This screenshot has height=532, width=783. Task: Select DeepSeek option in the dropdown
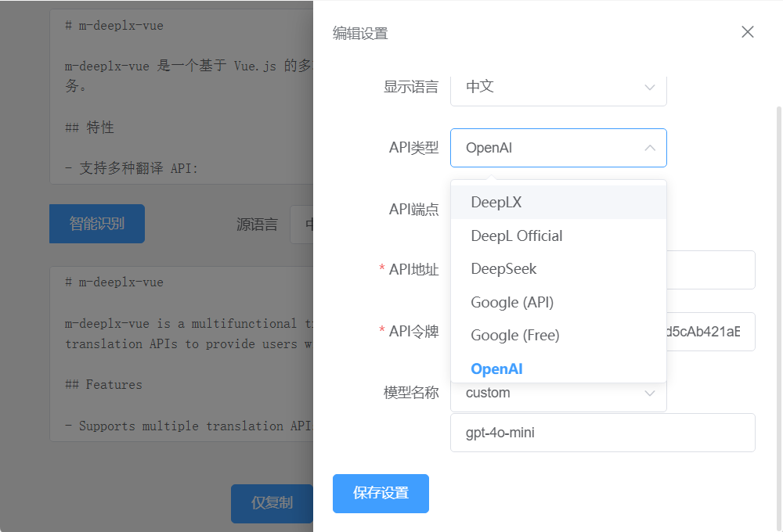click(558, 269)
